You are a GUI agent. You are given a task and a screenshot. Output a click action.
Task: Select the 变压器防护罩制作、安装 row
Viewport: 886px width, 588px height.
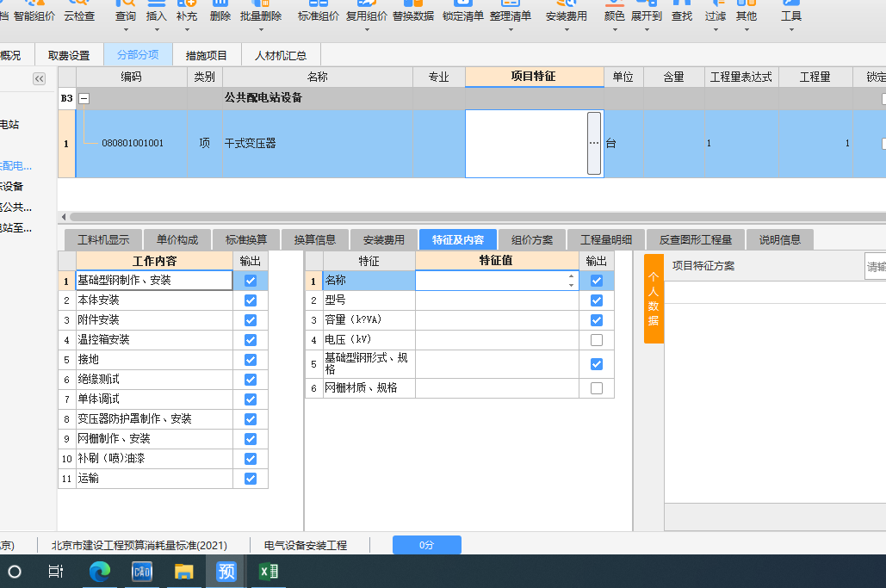click(154, 419)
